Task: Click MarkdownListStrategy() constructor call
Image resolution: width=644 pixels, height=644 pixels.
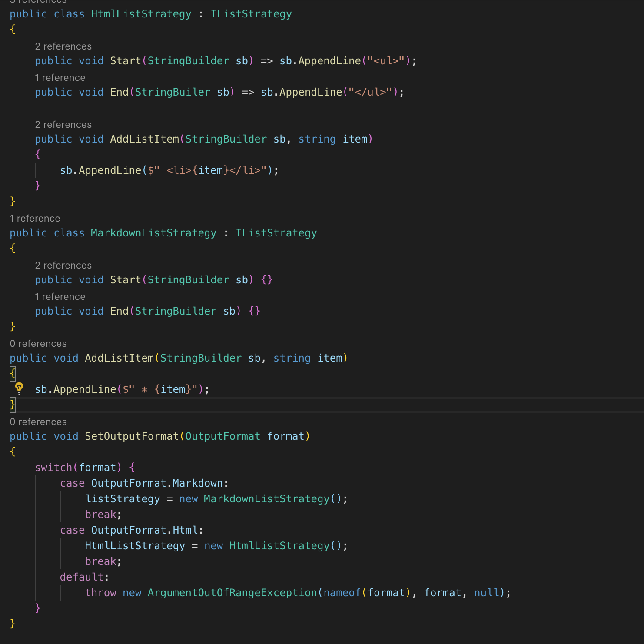Action: coord(273,499)
